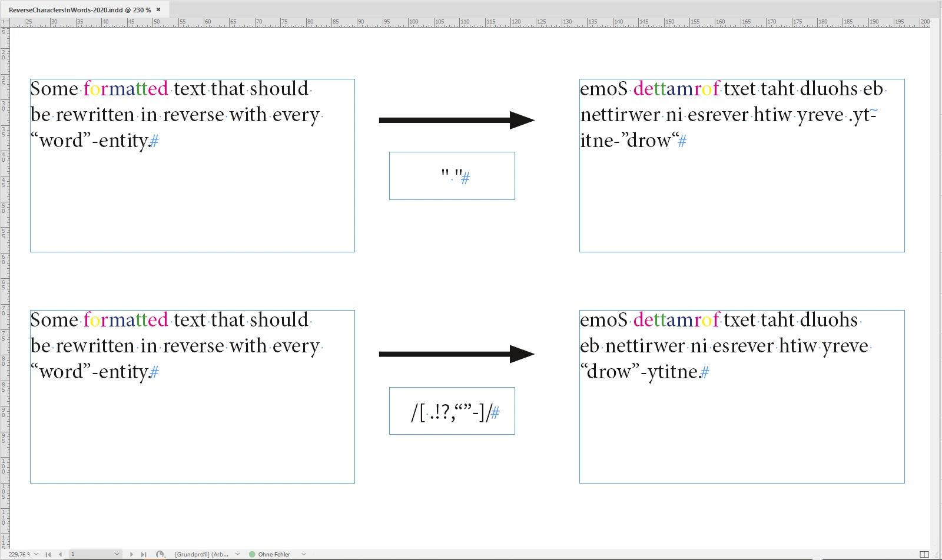Click the Ohne Fehler status text
Viewport: 942px width, 560px height.
(x=274, y=554)
